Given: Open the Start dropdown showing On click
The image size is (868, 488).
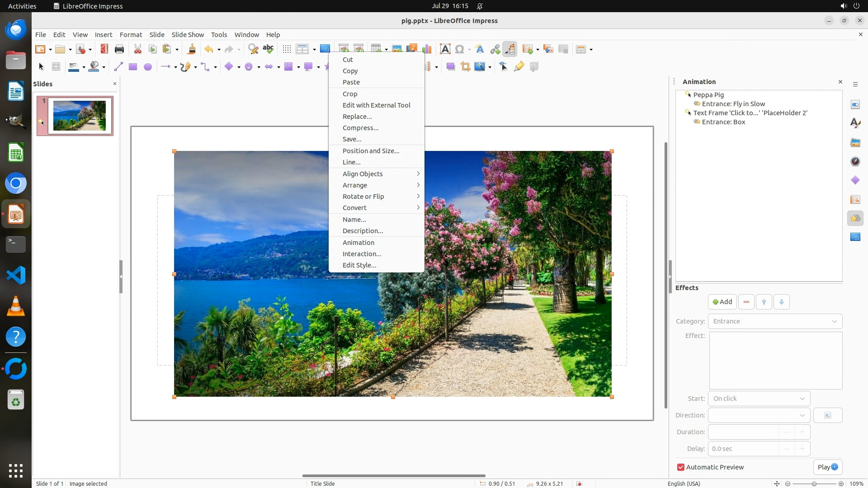Looking at the screenshot, I should (x=759, y=399).
